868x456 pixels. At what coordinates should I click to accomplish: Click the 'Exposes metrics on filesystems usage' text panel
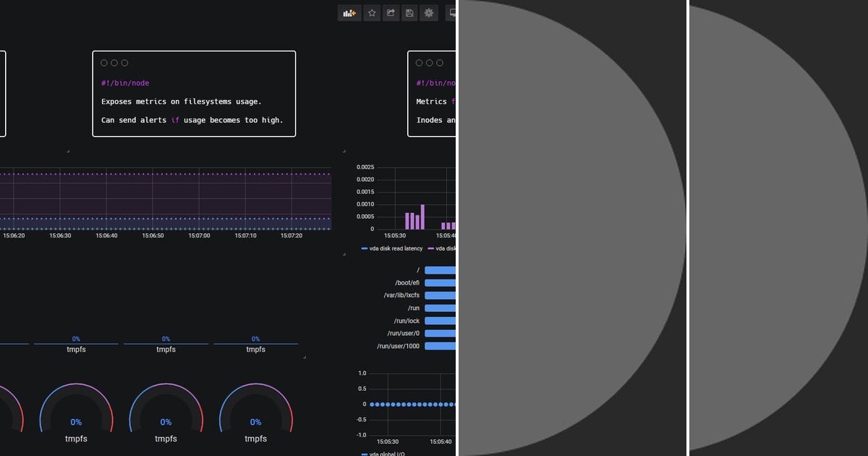point(194,93)
